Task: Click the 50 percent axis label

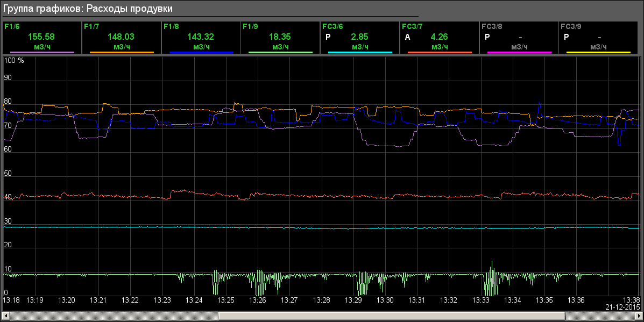Action: click(8, 173)
